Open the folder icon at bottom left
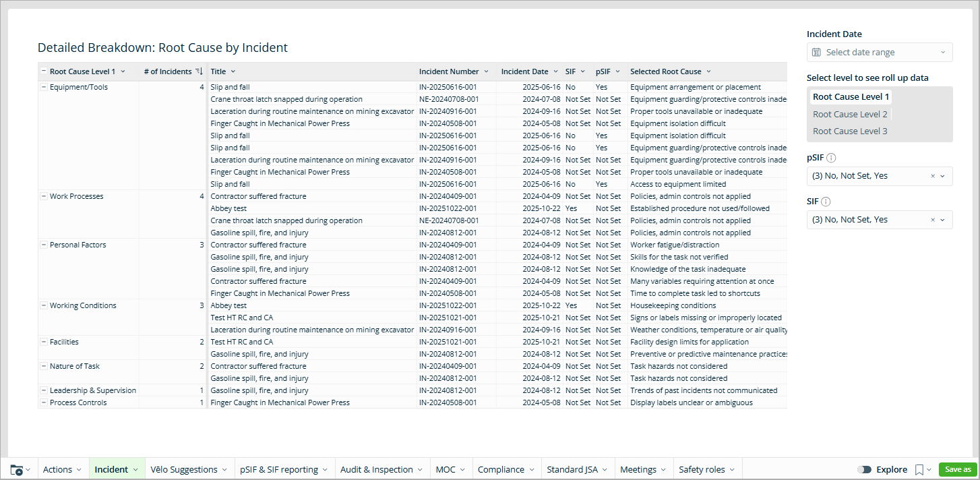Viewport: 980px width, 480px height. (17, 470)
